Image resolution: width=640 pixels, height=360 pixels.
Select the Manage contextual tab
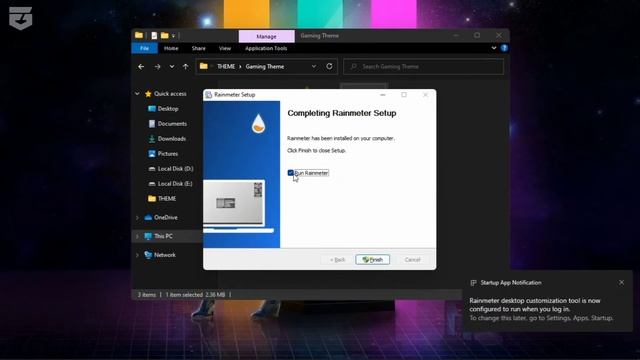(267, 36)
